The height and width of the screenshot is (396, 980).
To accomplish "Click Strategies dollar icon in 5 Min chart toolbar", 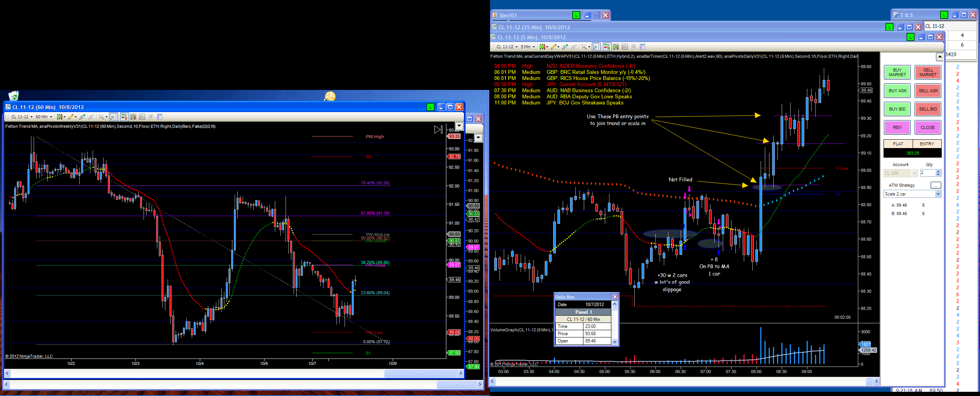I will 634,47.
